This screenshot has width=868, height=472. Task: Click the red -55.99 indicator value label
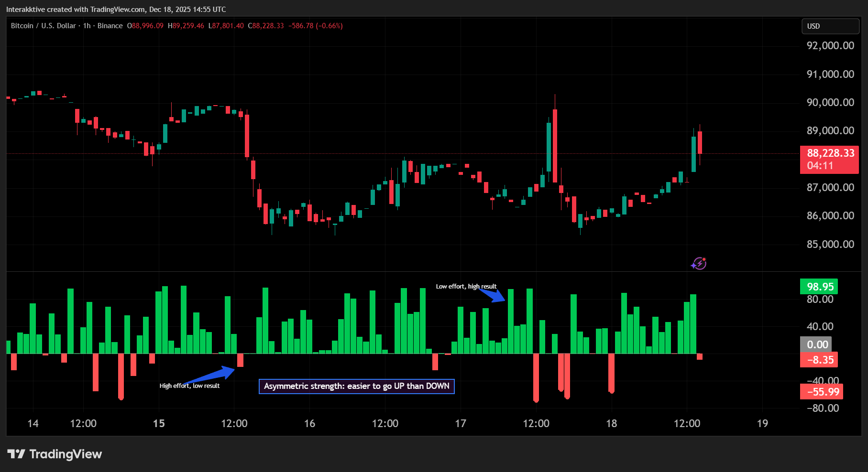point(822,392)
